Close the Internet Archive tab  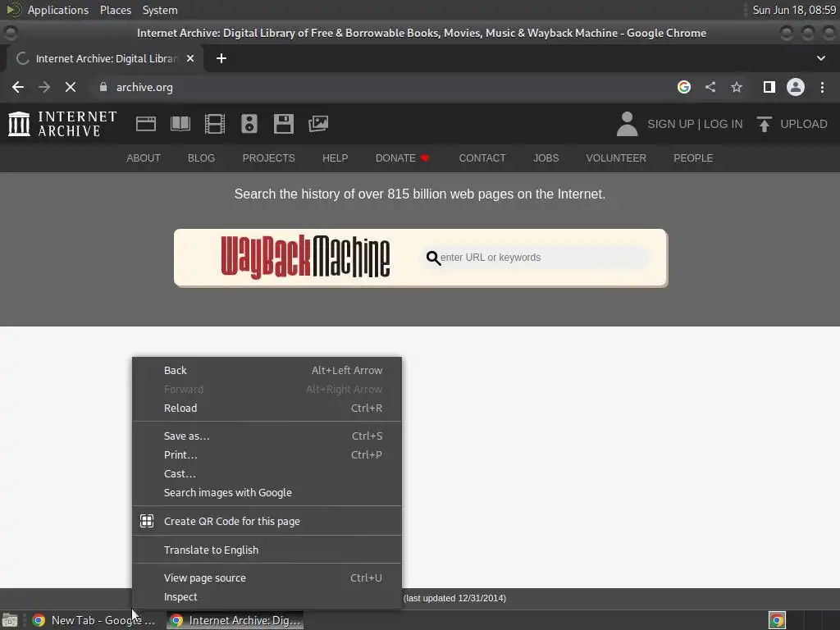tap(190, 58)
